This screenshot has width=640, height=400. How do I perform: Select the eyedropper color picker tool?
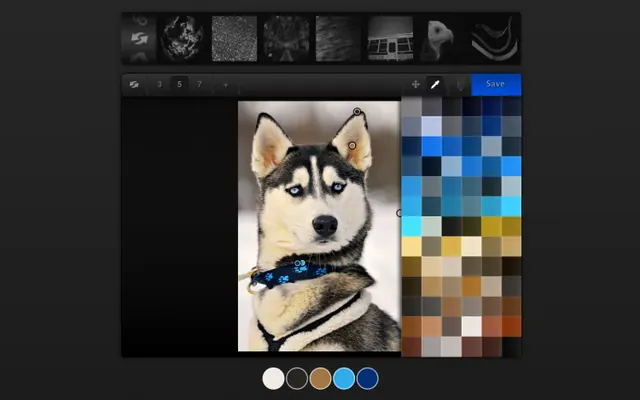click(x=436, y=85)
